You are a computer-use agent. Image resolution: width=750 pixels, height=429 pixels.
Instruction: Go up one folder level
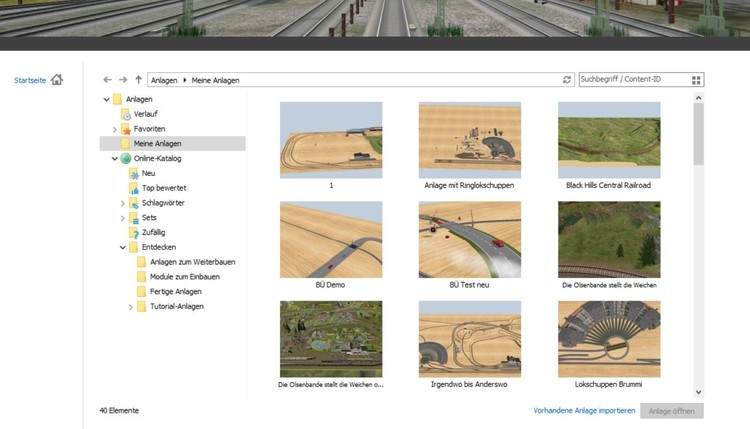[138, 79]
